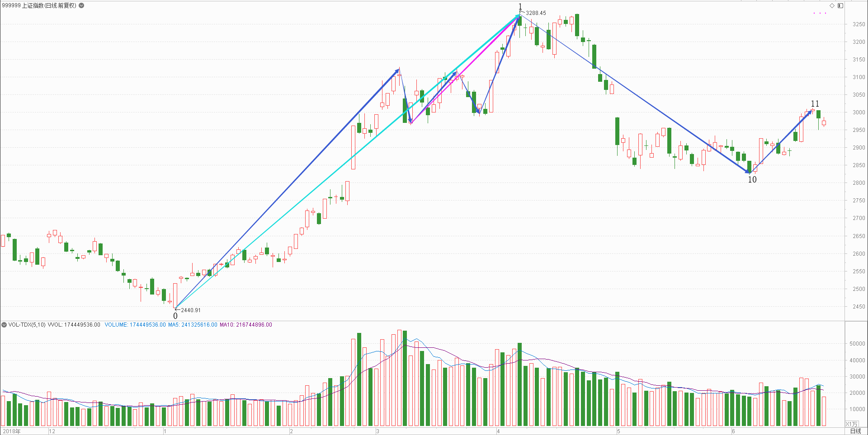Click the 10000 volume axis label
The image size is (868, 435).
point(857,409)
